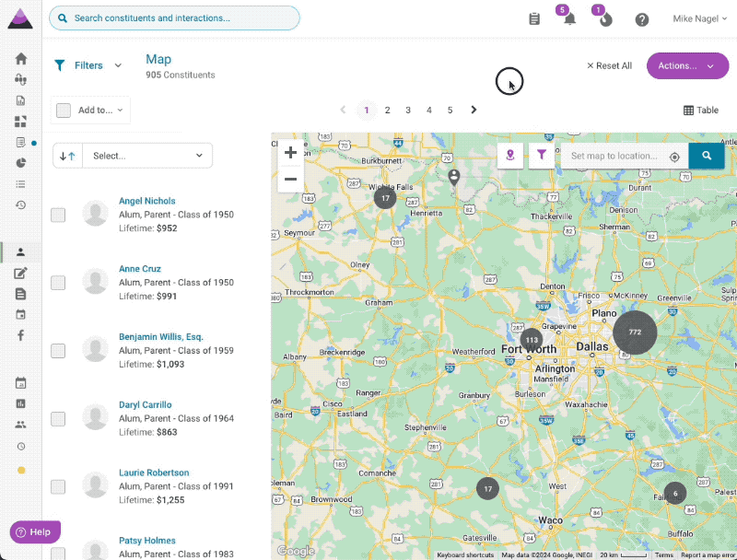Screen dimensions: 737x560
Task: Expand the Filters dropdown
Action: tap(89, 65)
